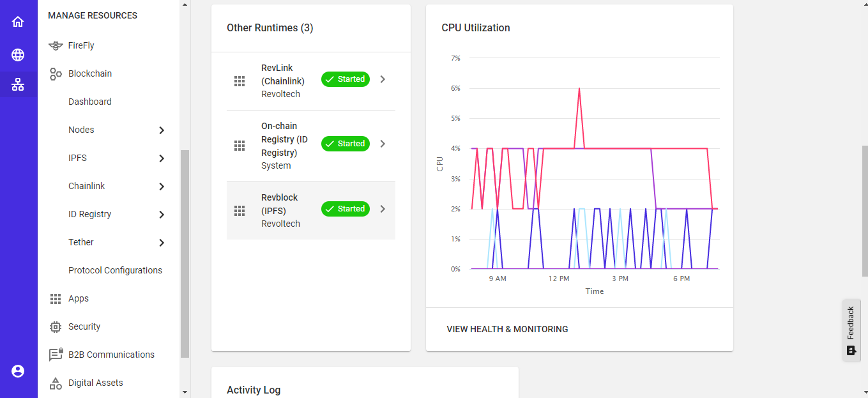868x398 pixels.
Task: Select the network hierarchy icon in left rail
Action: coord(18,84)
